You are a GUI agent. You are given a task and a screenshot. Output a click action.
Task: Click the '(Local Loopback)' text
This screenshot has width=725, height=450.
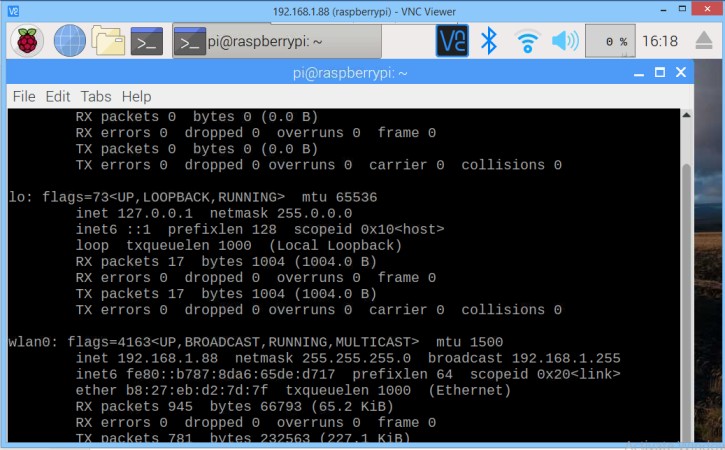(x=335, y=245)
